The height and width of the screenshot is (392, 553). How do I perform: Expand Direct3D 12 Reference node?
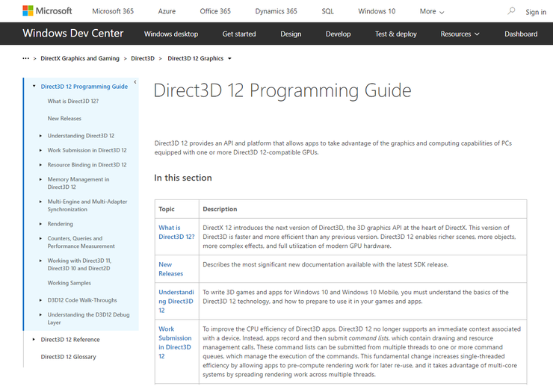[x=34, y=340]
